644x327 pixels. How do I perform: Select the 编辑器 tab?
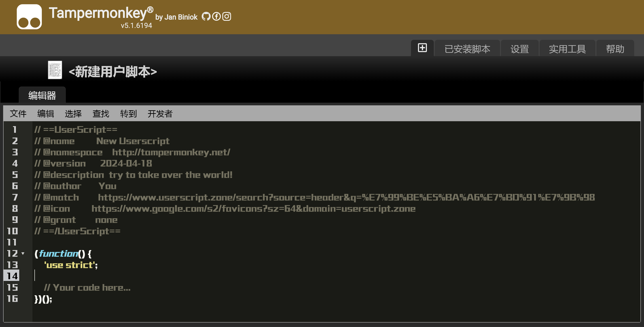[x=42, y=96]
